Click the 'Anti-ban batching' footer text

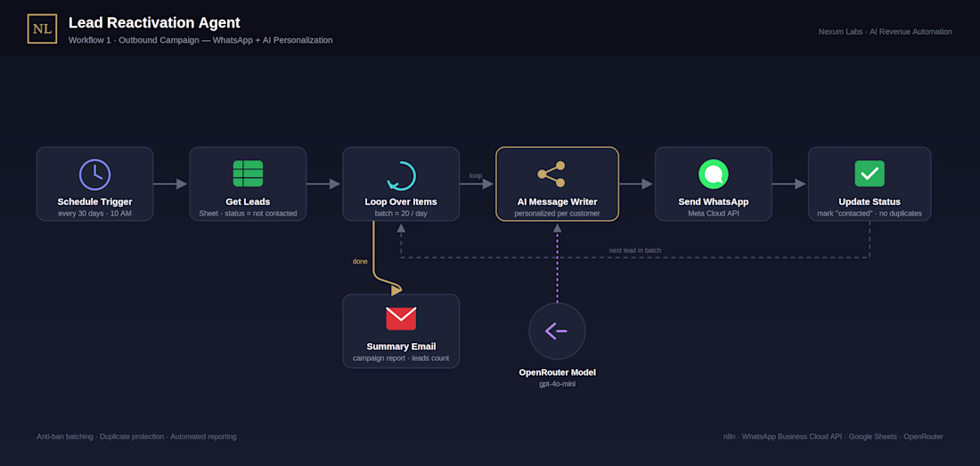coord(65,437)
